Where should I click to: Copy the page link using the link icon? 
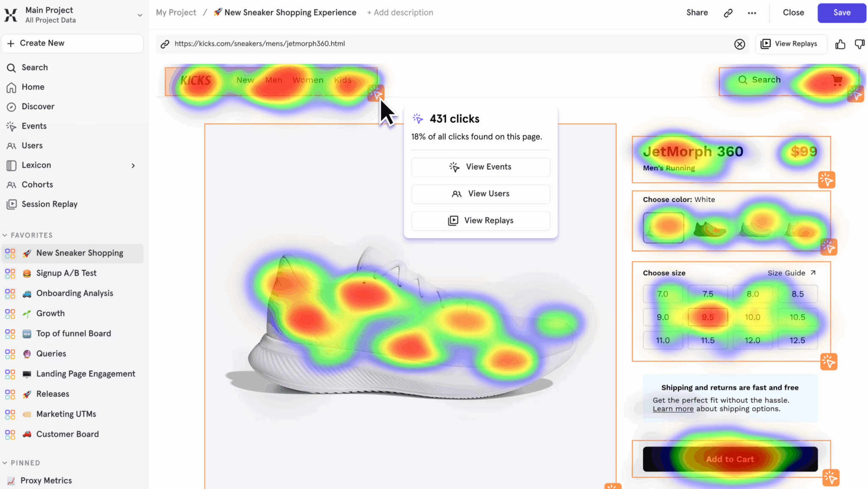click(x=728, y=12)
